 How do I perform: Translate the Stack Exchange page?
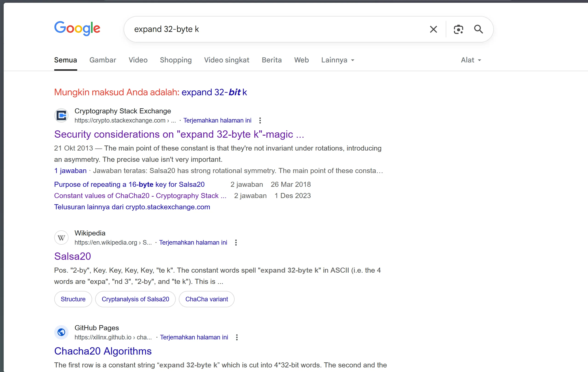(x=217, y=120)
